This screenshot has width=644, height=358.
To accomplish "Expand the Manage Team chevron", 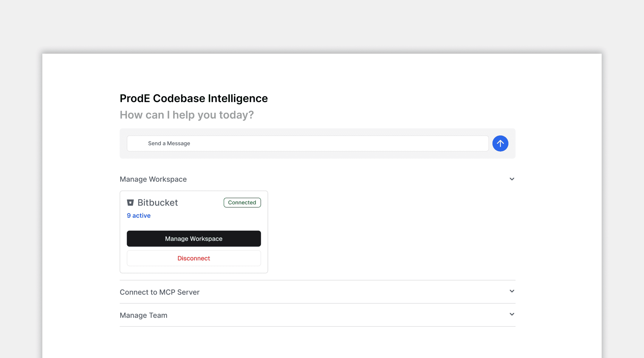I will click(512, 314).
